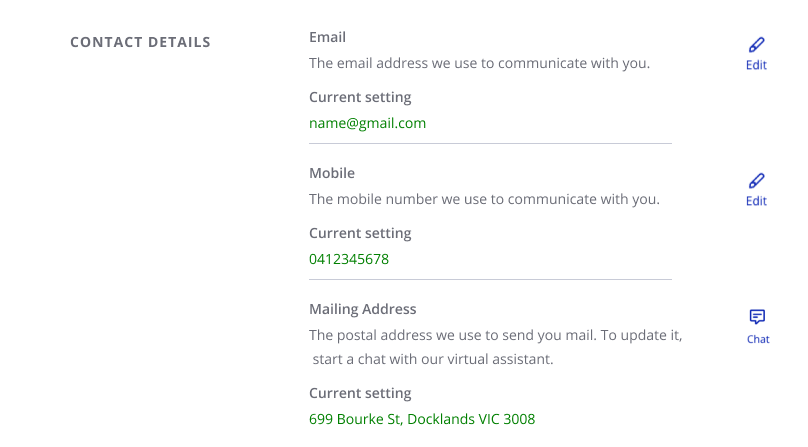Click the pencil icon beside Mobile

[x=757, y=181]
